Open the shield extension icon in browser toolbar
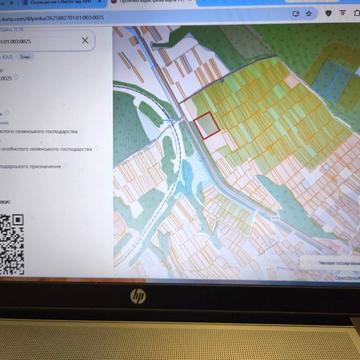Image resolution: width=360 pixels, height=360 pixels. [x=328, y=13]
